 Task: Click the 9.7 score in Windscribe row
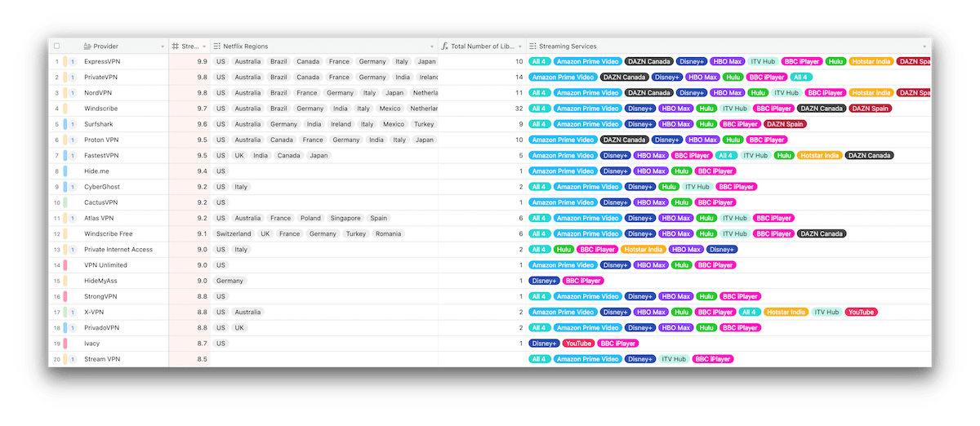[202, 109]
